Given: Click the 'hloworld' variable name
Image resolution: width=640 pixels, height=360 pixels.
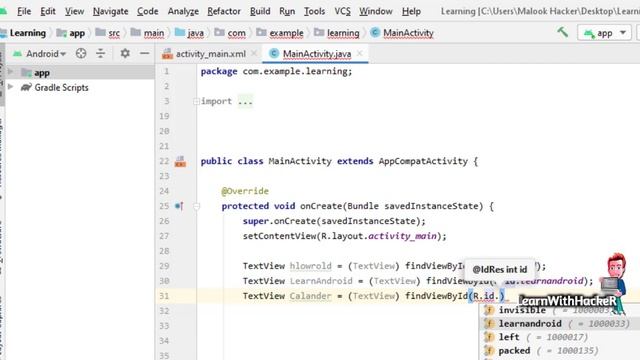Looking at the screenshot, I should pos(311,266).
